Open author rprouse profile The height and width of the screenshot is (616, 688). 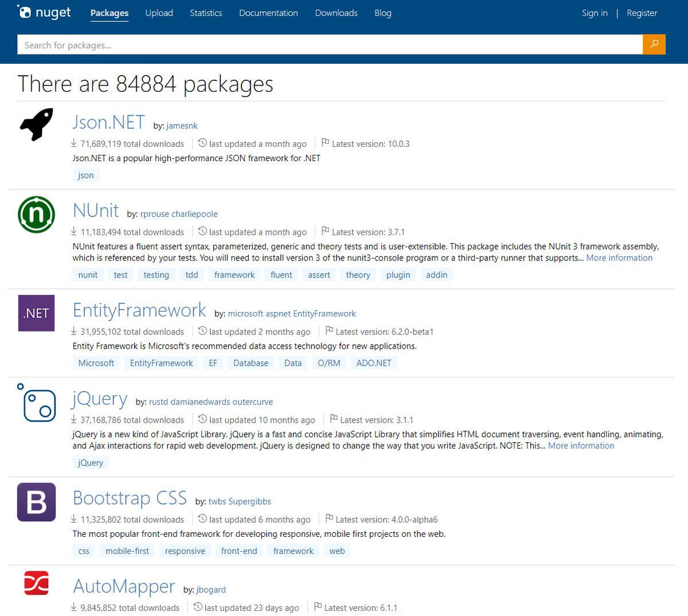coord(155,214)
